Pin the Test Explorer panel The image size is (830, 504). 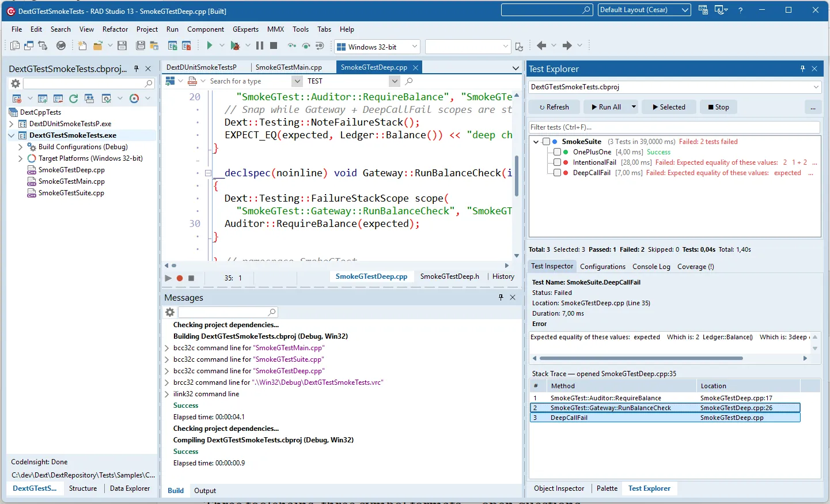[x=802, y=69]
